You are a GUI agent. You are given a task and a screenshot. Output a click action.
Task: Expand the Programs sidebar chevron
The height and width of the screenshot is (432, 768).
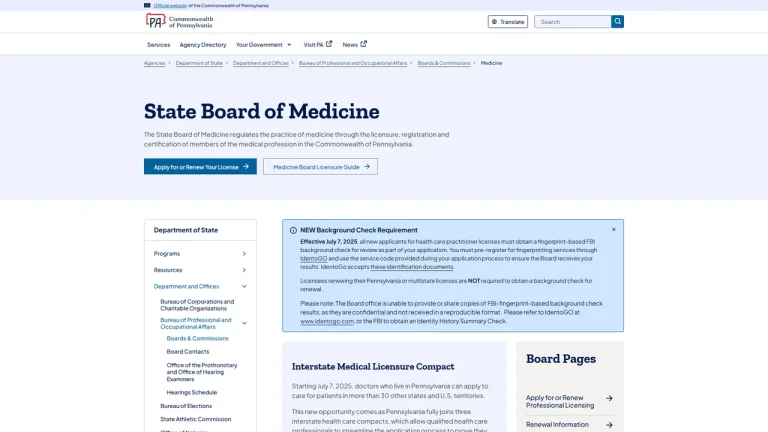tap(244, 254)
